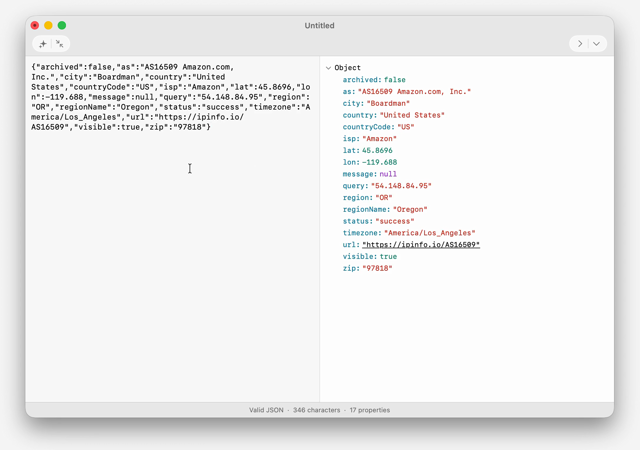Click inside the raw JSON text editor
Screen dimensions: 640x450
pyautogui.click(x=172, y=229)
